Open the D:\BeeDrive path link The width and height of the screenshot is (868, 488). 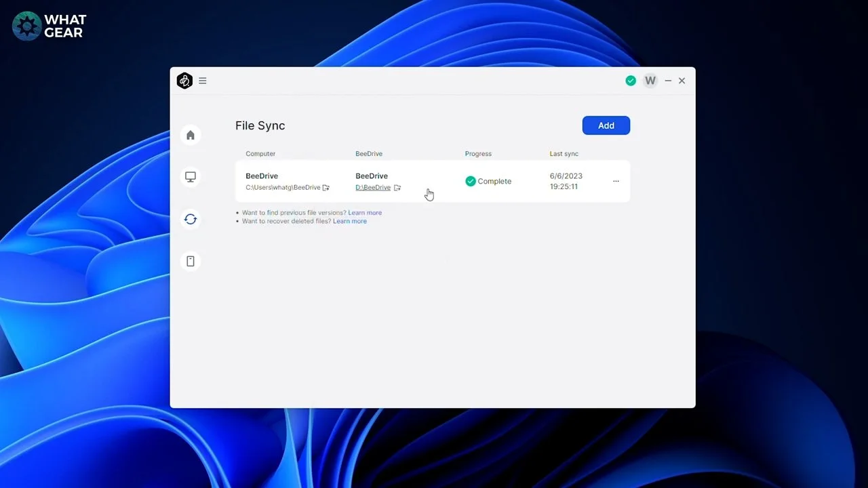[373, 188]
